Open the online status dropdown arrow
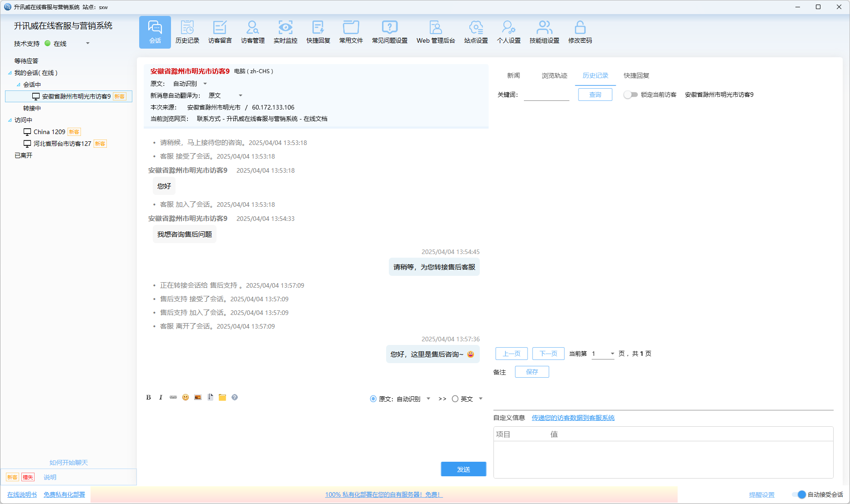Image resolution: width=850 pixels, height=504 pixels. tap(88, 44)
